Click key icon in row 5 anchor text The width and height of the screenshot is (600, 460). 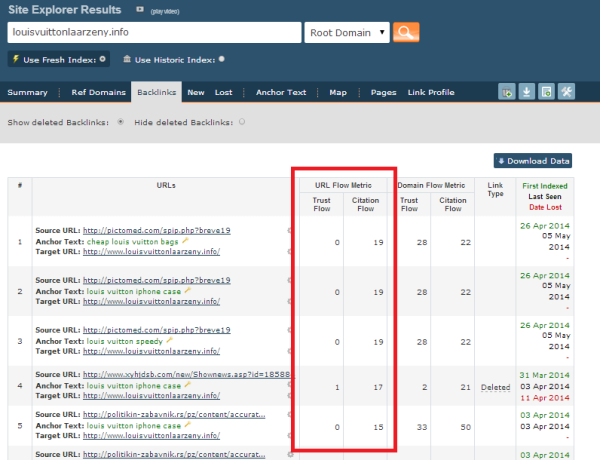188,425
